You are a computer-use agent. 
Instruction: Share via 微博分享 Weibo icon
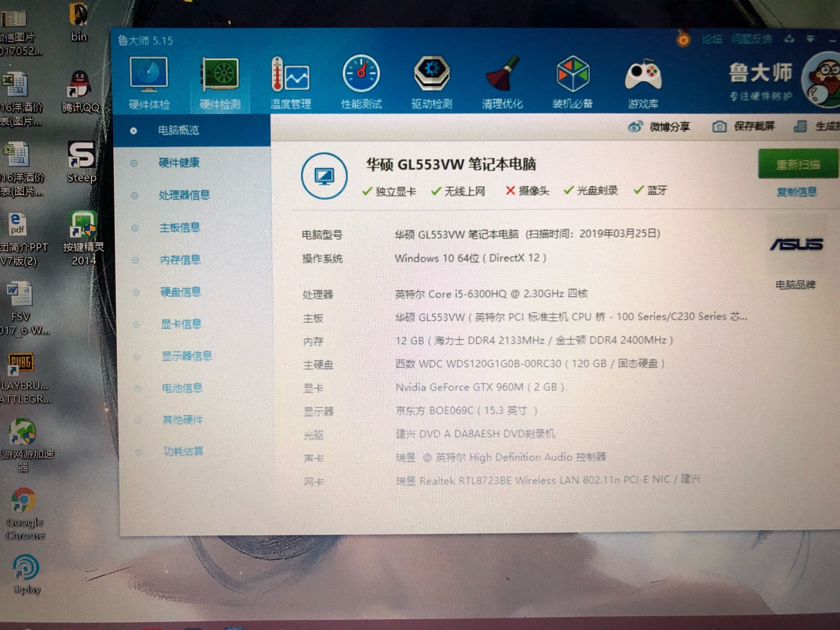(635, 126)
